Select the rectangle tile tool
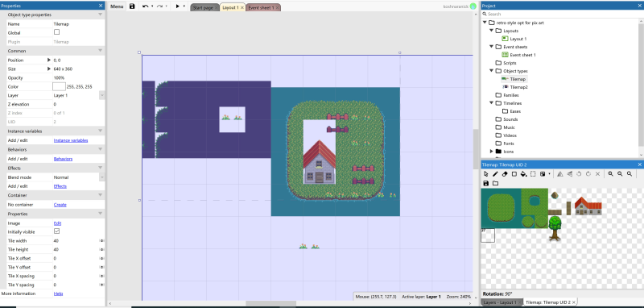The image size is (644, 308). pos(514,174)
